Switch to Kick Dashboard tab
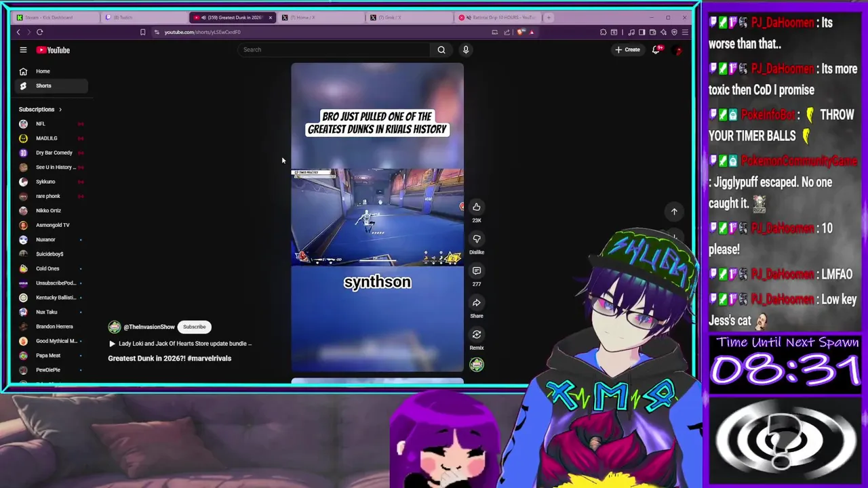 click(x=56, y=17)
